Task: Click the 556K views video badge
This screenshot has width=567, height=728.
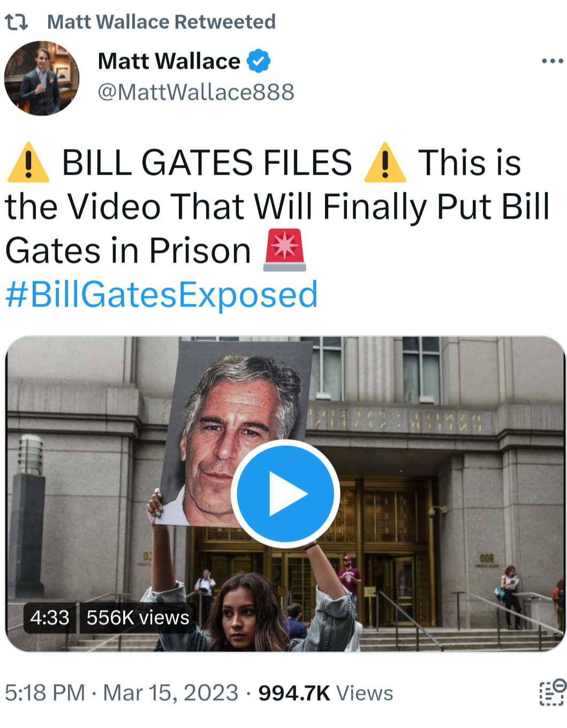Action: tap(138, 618)
